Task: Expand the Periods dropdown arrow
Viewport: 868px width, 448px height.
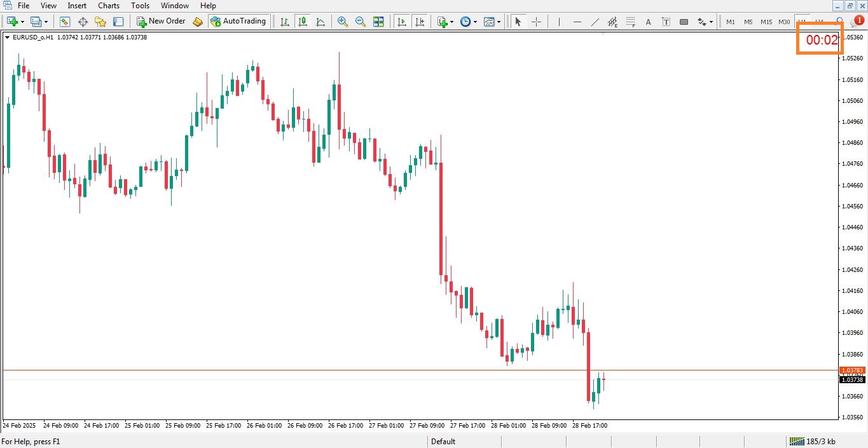Action: point(475,22)
